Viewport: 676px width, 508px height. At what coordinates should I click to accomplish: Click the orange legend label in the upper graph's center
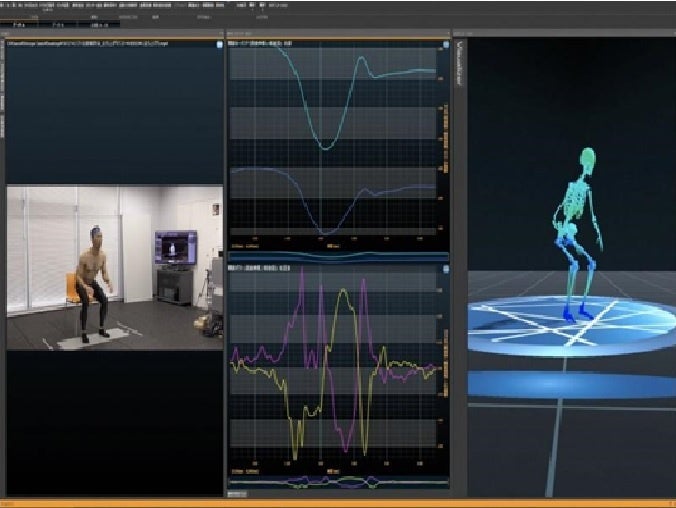coord(333,246)
